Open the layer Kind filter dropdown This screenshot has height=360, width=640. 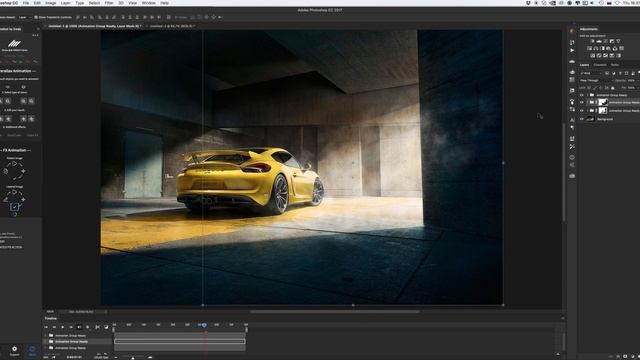[591, 73]
